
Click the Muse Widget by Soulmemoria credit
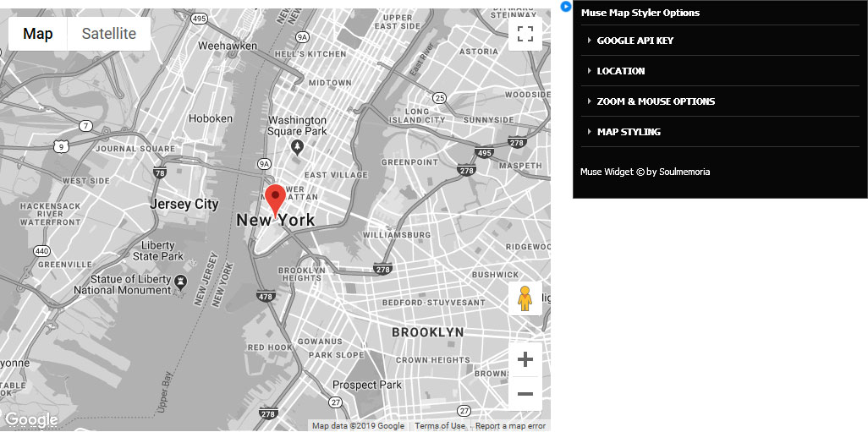coord(645,172)
